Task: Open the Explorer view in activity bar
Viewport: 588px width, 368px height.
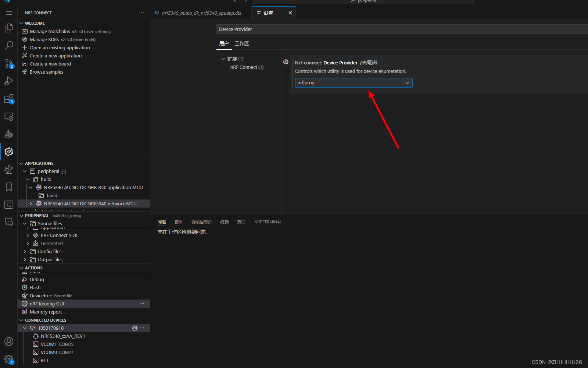Action: click(x=9, y=28)
